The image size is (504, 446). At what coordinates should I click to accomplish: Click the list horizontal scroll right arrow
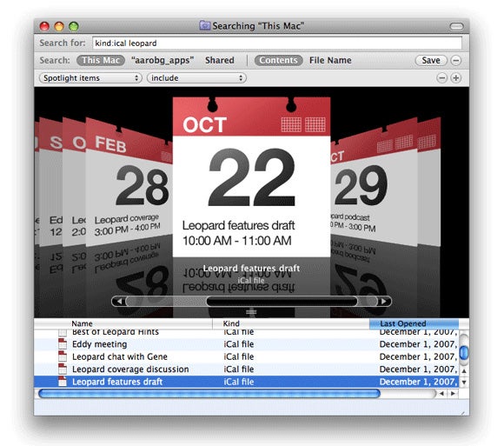(453, 394)
